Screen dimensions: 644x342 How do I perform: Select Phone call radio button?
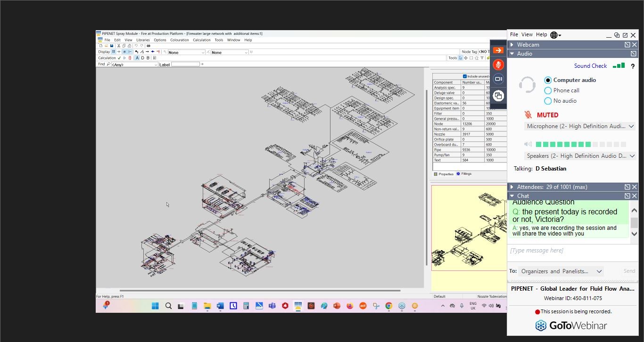pos(548,90)
